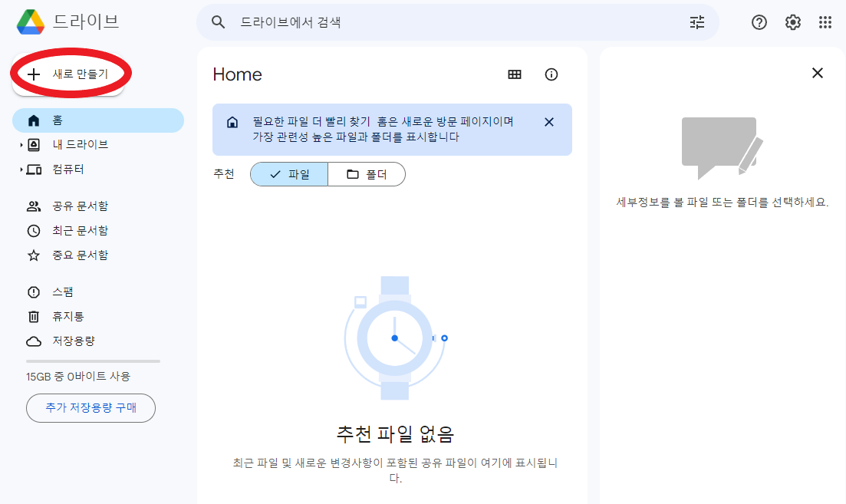This screenshot has width=846, height=504.
Task: Open advanced search options filter
Action: point(696,22)
